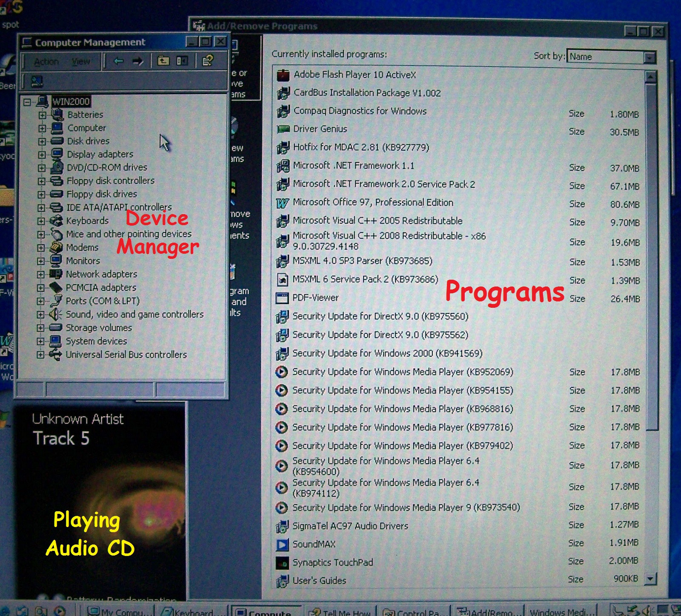The width and height of the screenshot is (681, 616).
Task: Click the programs list scroll down arrow
Action: point(650,578)
